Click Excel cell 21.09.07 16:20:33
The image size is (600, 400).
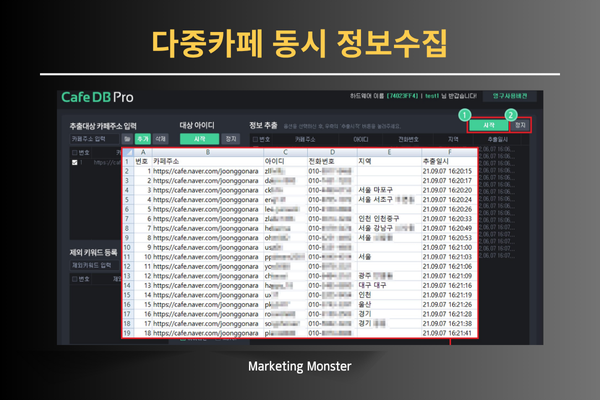pyautogui.click(x=449, y=219)
